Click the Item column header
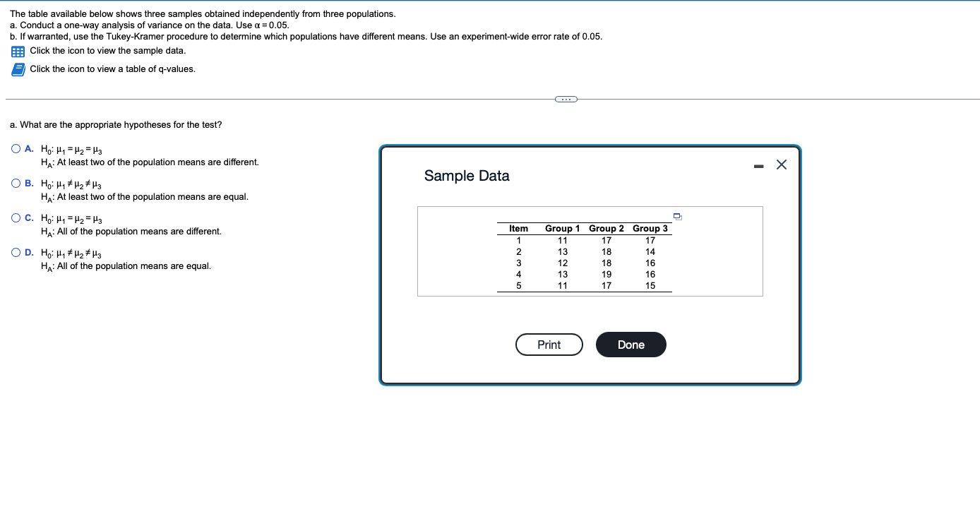 pyautogui.click(x=519, y=229)
